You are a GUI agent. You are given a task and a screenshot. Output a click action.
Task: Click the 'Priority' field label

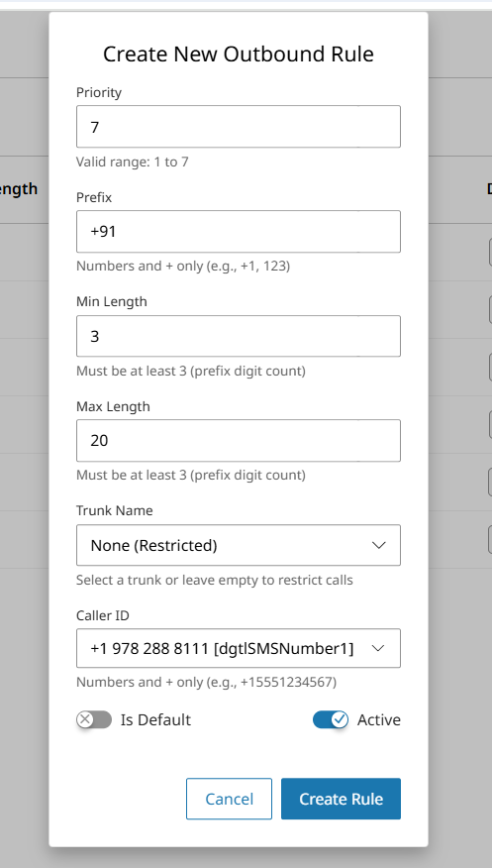(x=99, y=92)
